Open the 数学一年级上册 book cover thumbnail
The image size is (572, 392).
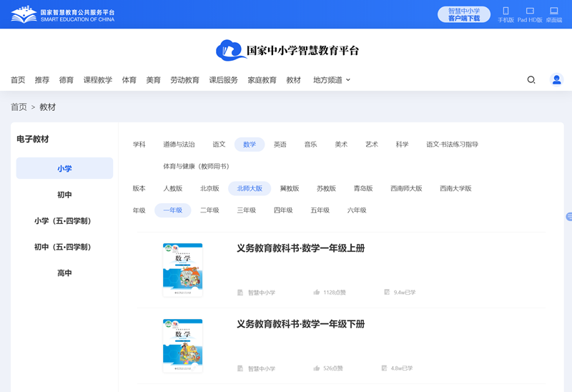pos(183,270)
